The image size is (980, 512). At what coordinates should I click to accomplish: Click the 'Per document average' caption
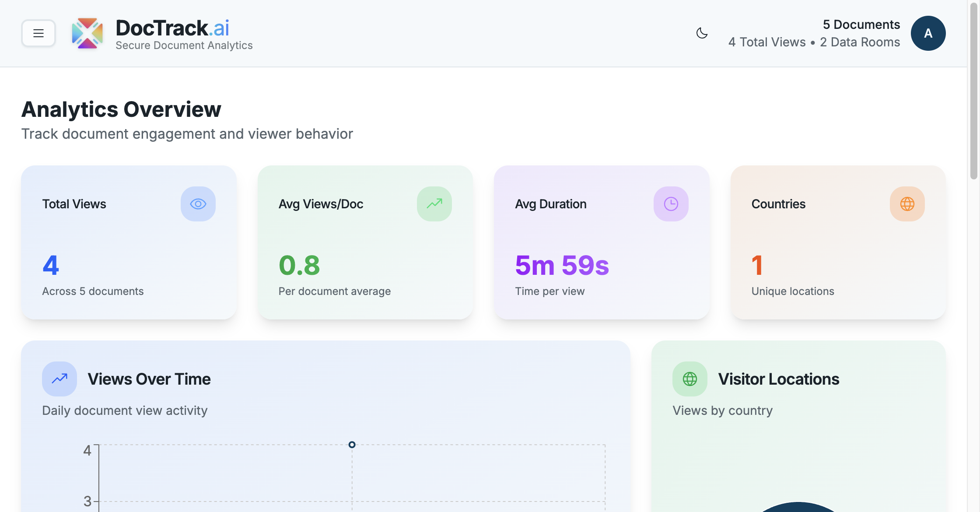click(335, 291)
